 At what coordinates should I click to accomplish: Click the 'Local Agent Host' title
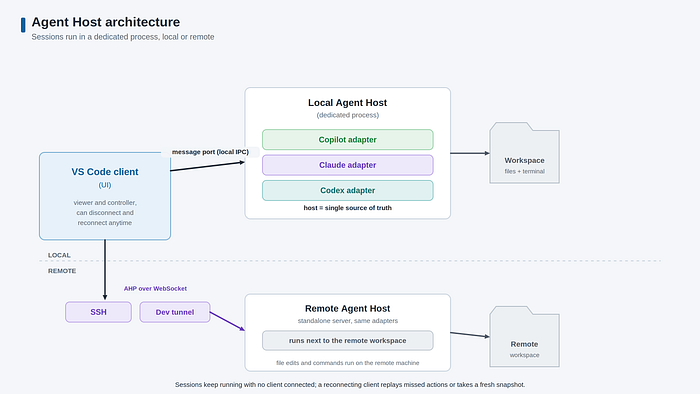coord(347,103)
